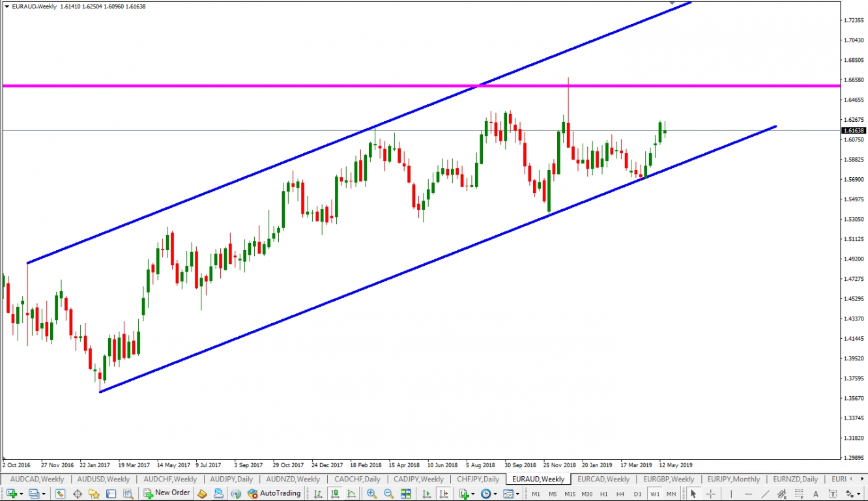The height and width of the screenshot is (501, 868).
Task: Click the 12 May 2019 date label
Action: coord(676,465)
